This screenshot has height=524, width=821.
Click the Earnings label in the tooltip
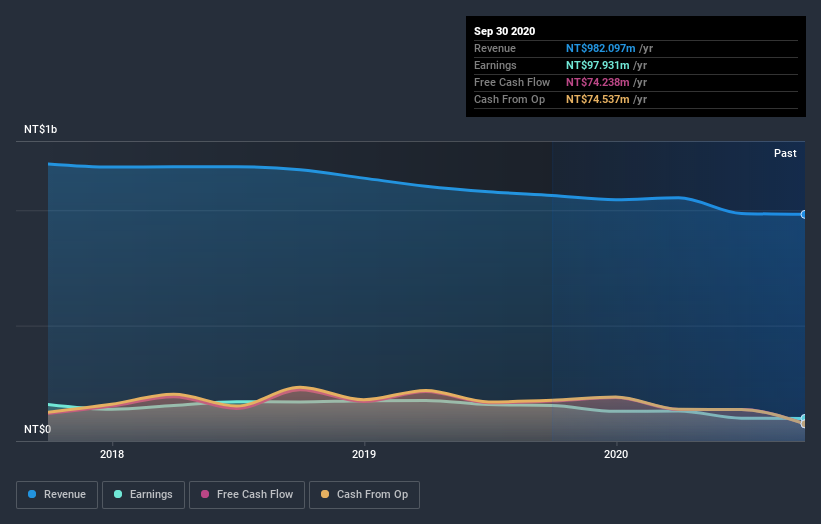pos(495,65)
